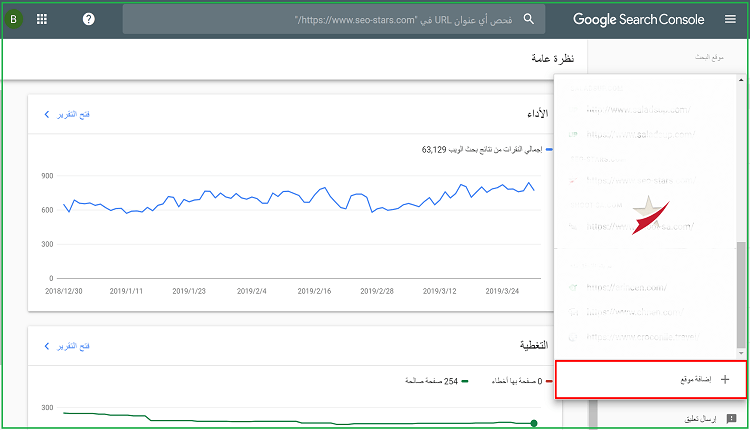This screenshot has height=430, width=750.
Task: Click the feedback icon beside إرسال تعليق
Action: (731, 419)
